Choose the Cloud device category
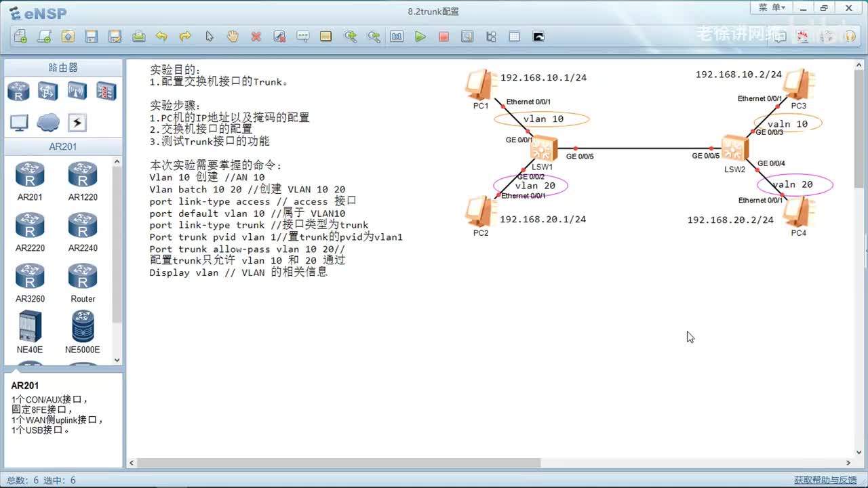868x488 pixels. point(47,123)
